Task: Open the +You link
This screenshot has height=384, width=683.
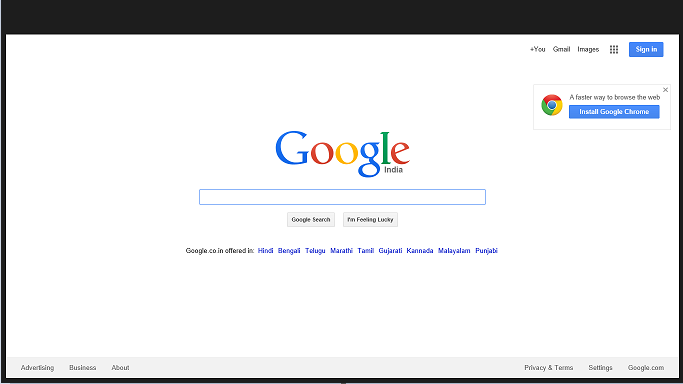Action: [538, 49]
